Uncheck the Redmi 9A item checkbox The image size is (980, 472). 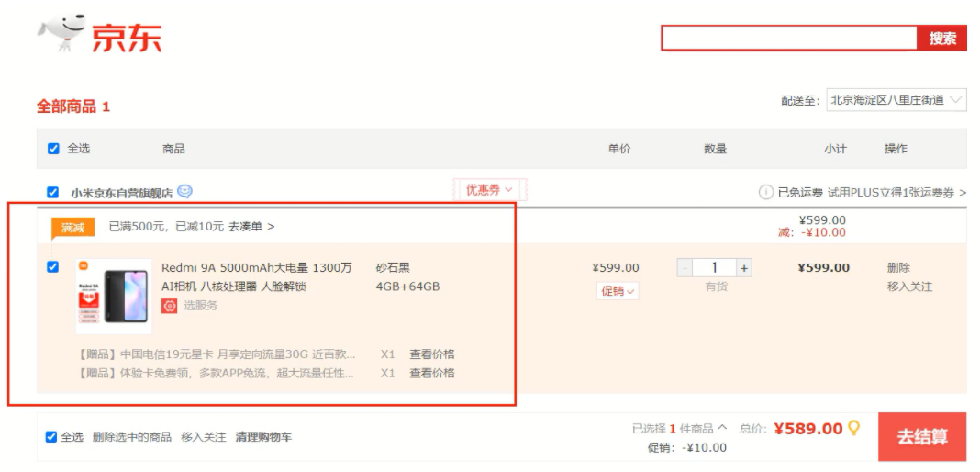coord(53,267)
